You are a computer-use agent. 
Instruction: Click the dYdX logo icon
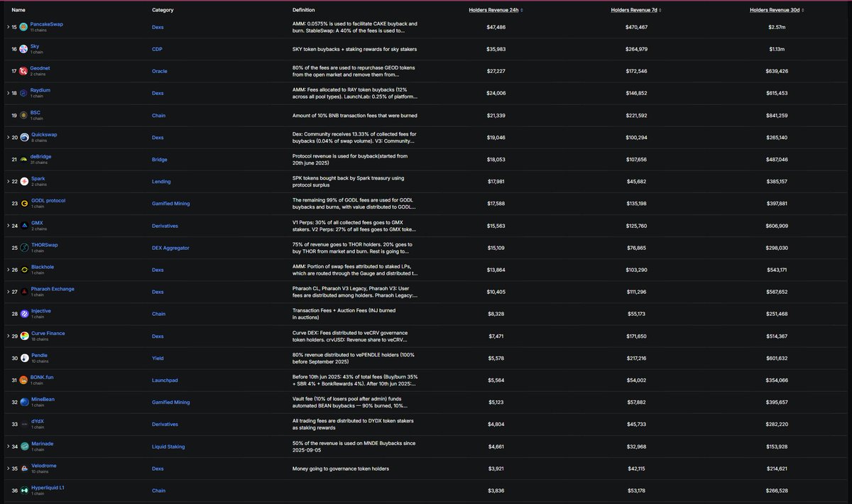tap(24, 424)
